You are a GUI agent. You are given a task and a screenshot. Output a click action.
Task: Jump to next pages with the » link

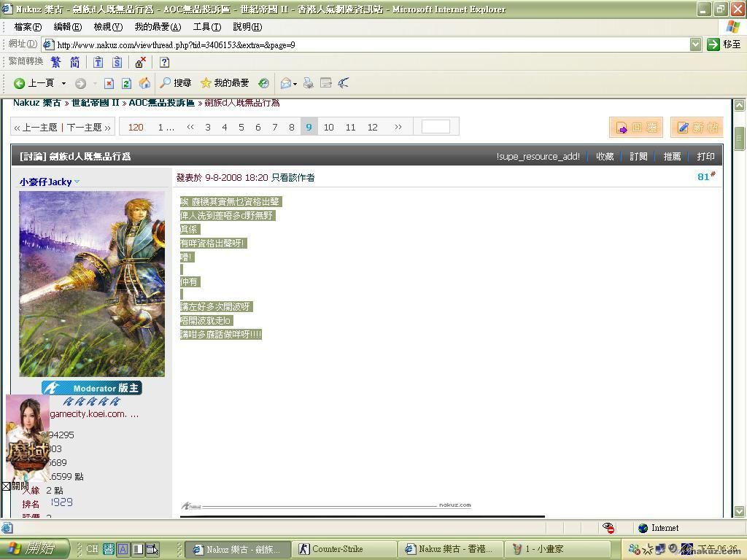point(398,127)
